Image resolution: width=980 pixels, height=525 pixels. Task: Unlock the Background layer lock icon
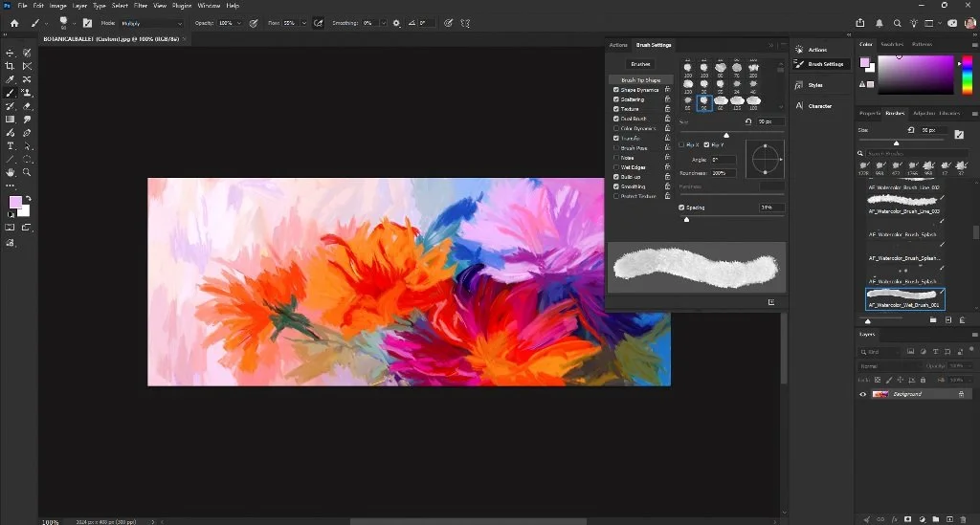tap(961, 395)
